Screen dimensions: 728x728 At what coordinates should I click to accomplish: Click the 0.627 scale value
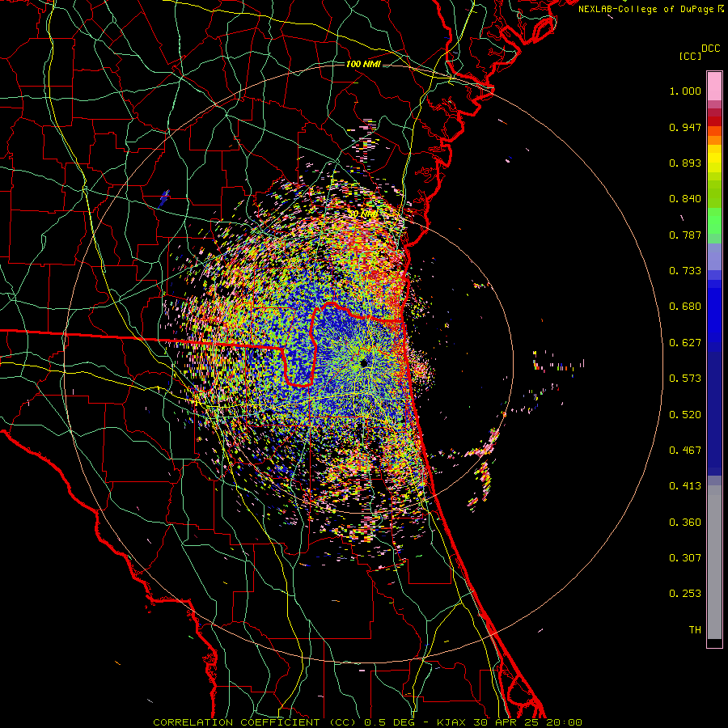click(x=685, y=343)
